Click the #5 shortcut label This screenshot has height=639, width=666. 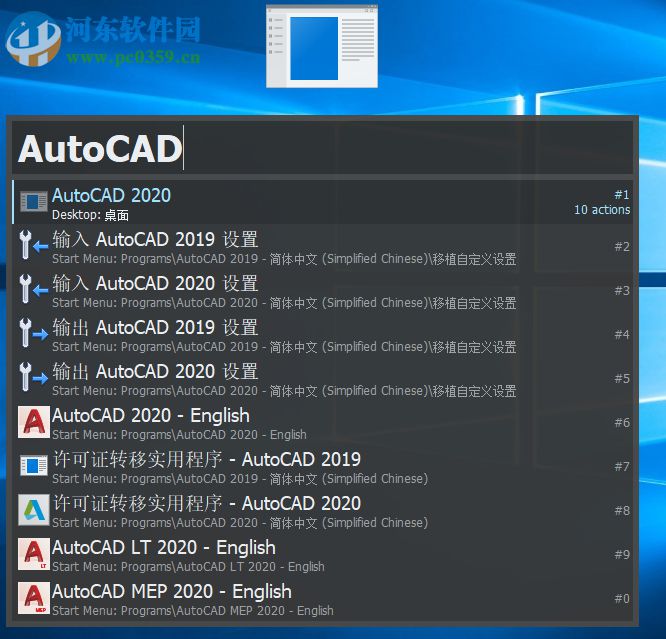[x=622, y=379]
